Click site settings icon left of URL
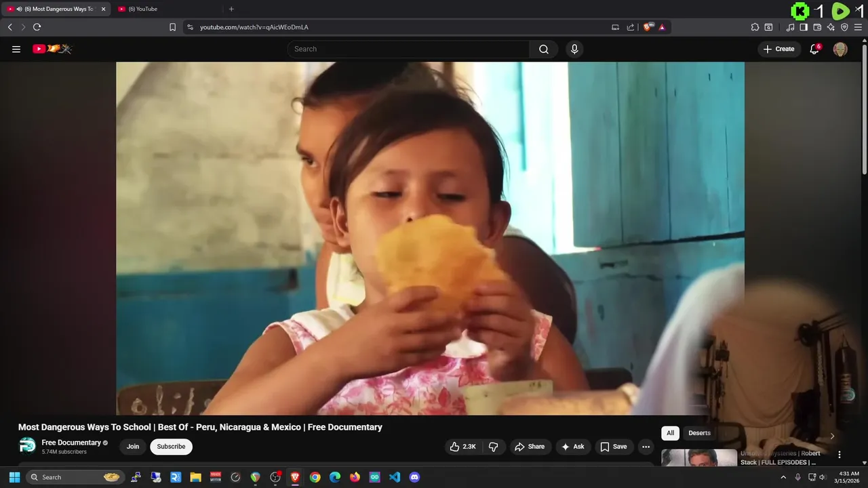 tap(190, 27)
